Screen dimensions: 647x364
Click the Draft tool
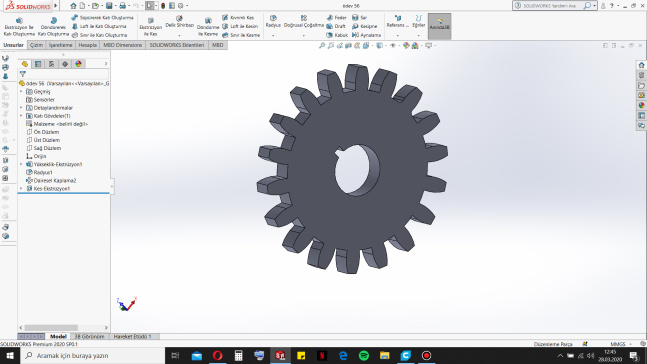[336, 26]
